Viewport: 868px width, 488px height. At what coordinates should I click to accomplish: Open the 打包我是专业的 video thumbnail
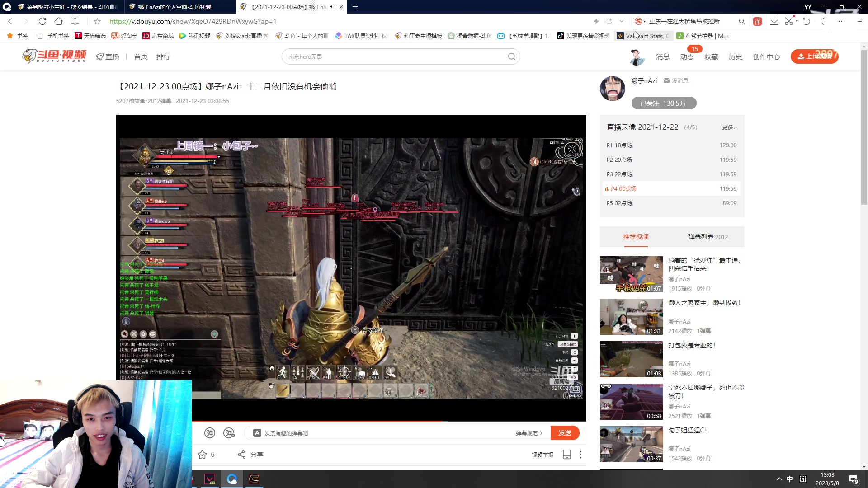(631, 359)
